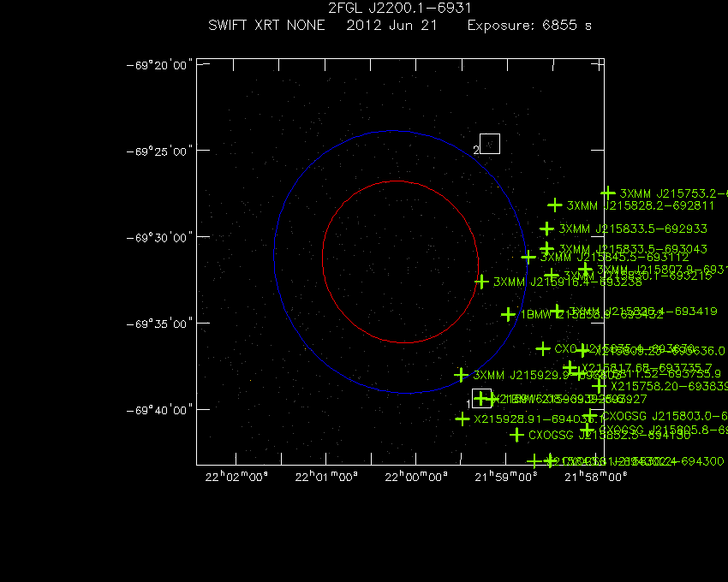The width and height of the screenshot is (728, 582).
Task: Click the right ascension label 21h58m00s
Action: [596, 477]
